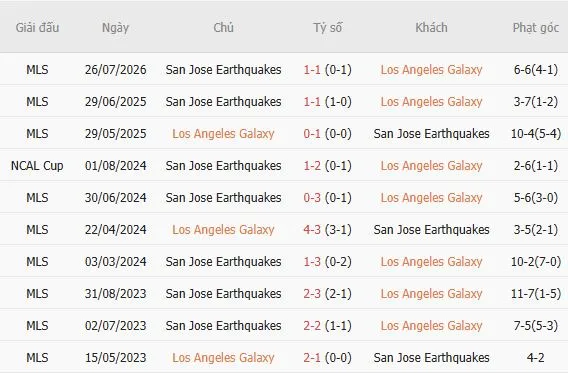Click the 1-2 (0-1) score on 01/08/2024
The image size is (568, 373).
327,166
